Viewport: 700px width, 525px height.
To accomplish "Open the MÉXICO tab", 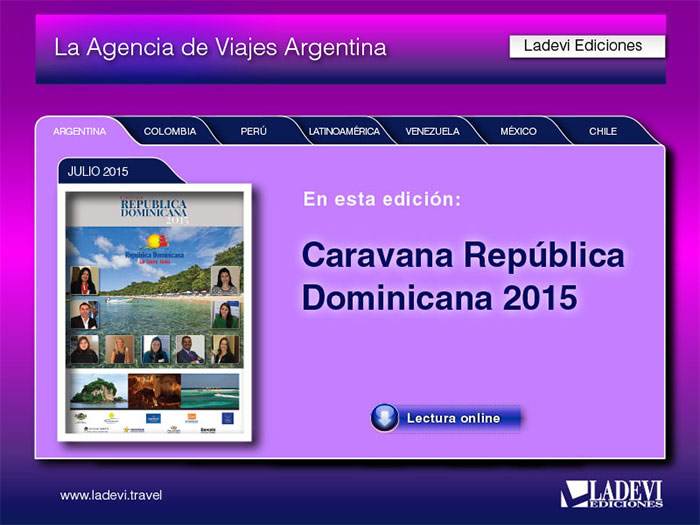I will (518, 131).
